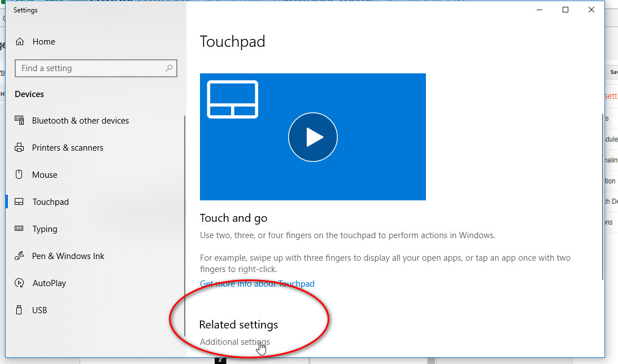Screen dimensions: 618x364
Task: Click the Mouse settings icon
Action: [20, 174]
